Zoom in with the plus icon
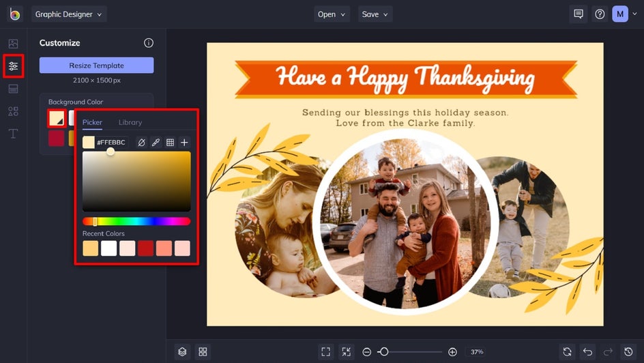The image size is (644, 363). 452,352
